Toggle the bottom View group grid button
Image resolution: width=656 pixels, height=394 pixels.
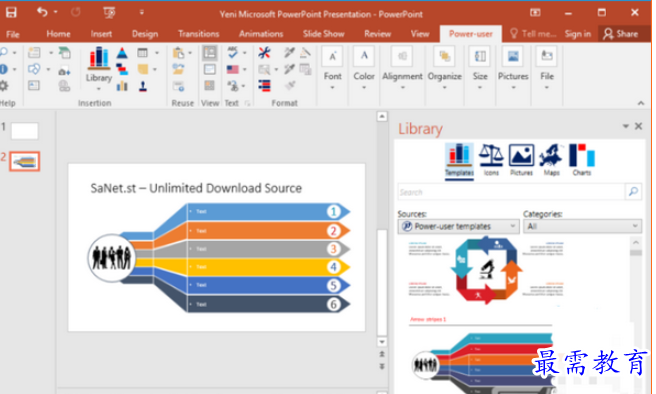[x=210, y=86]
